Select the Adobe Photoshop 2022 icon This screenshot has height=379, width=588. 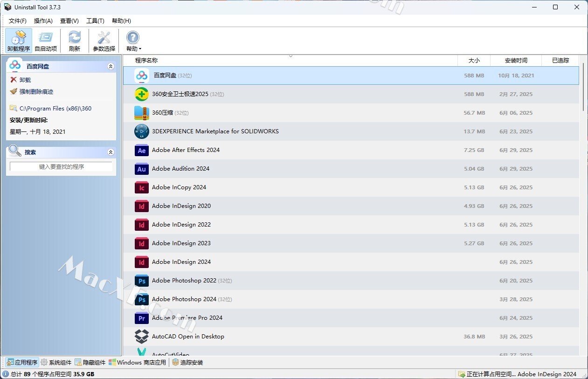pos(142,281)
